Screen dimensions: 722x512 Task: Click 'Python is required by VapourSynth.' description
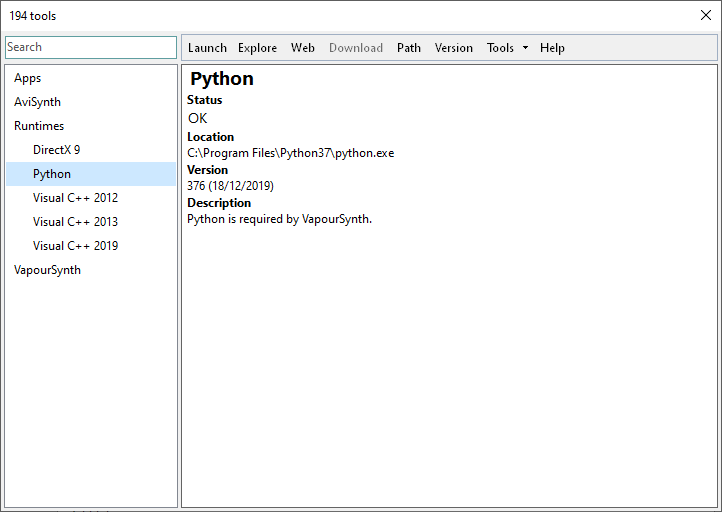[x=279, y=219]
